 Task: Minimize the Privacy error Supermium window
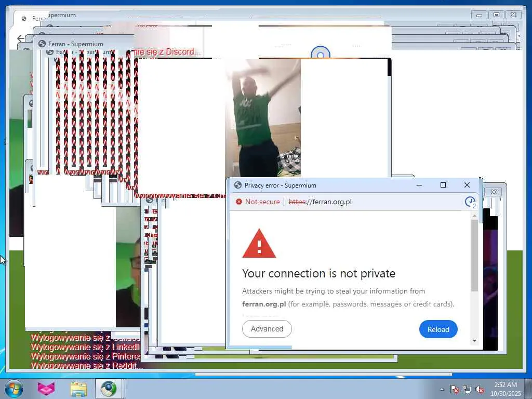point(419,185)
